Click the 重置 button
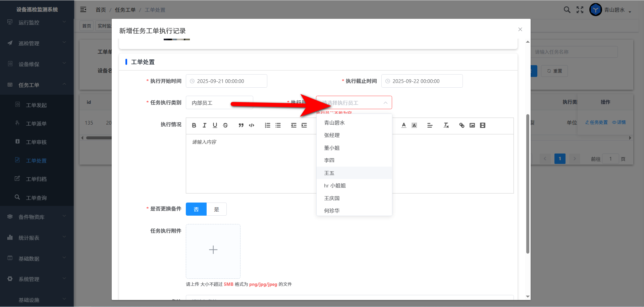This screenshot has height=307, width=644. coord(554,71)
